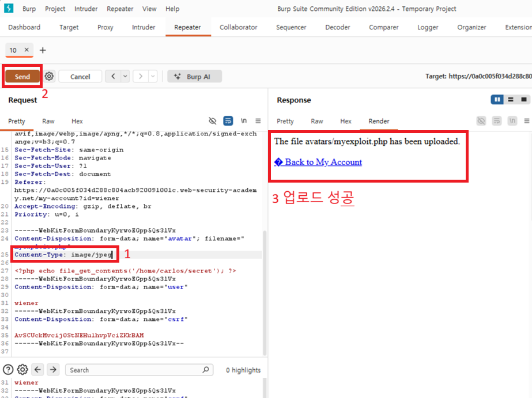The image size is (532, 398).
Task: Click the Cancel button
Action: click(x=80, y=77)
